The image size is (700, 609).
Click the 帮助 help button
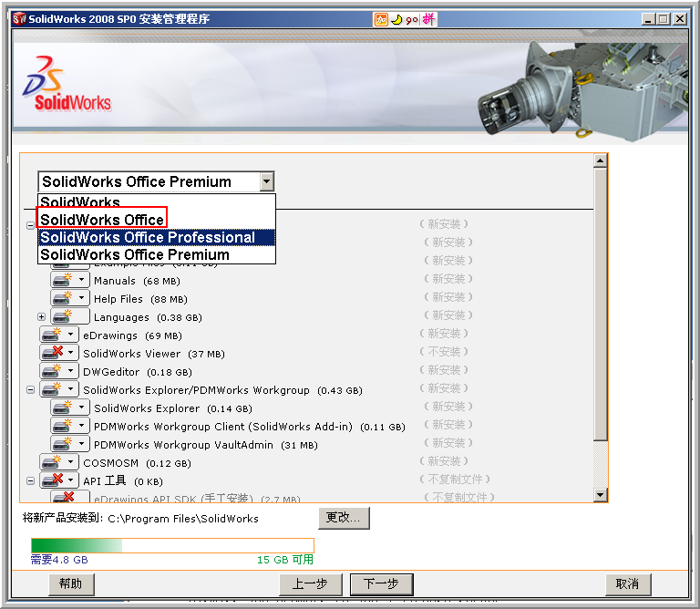tap(71, 584)
